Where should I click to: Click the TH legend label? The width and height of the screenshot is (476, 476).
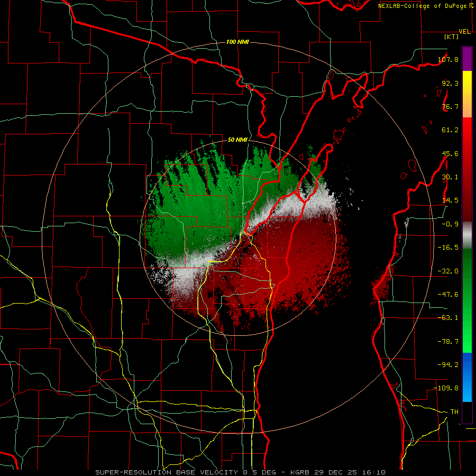point(454,412)
